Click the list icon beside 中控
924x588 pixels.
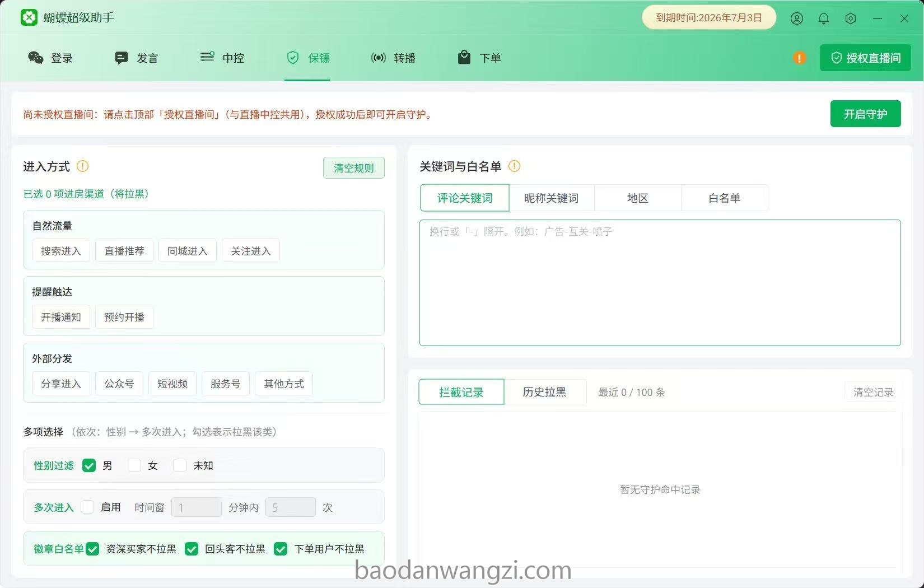207,57
